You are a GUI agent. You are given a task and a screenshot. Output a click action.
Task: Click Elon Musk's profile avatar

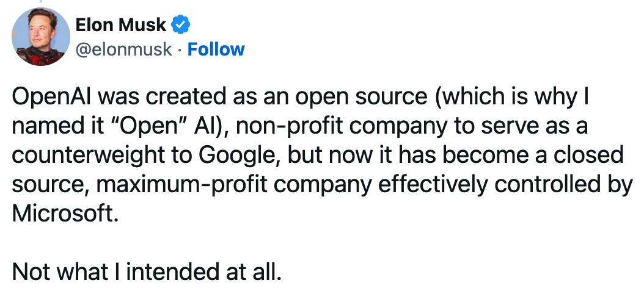(x=41, y=36)
